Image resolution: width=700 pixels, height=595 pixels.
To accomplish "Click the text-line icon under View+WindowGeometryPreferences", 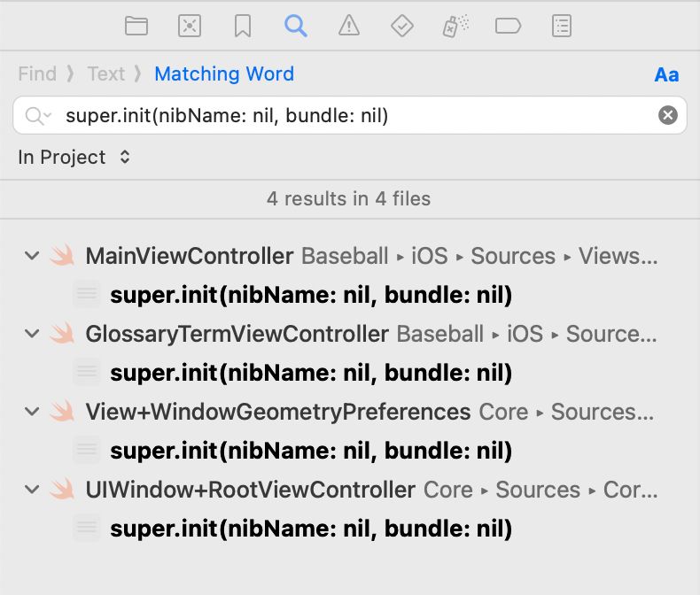I will pos(87,450).
